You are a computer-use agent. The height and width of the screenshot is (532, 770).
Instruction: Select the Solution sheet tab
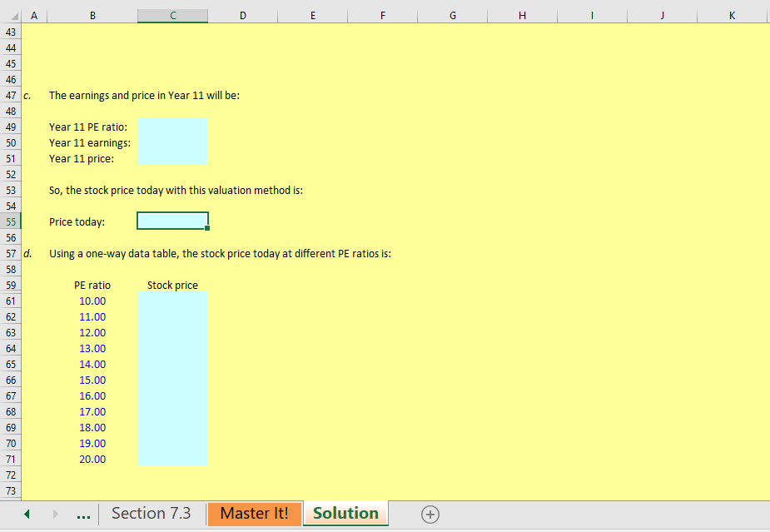345,514
